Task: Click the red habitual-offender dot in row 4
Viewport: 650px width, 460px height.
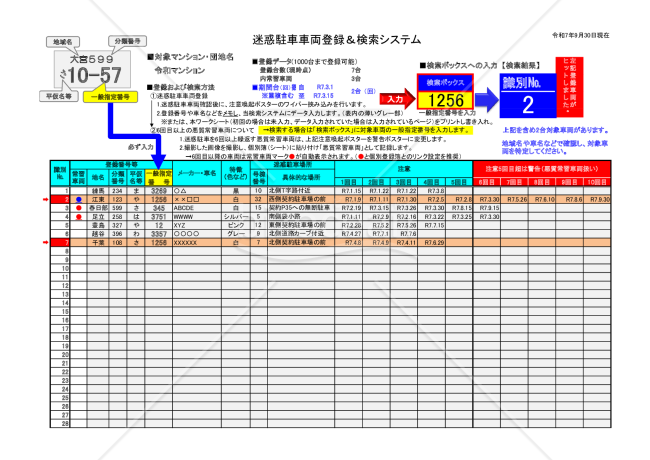Action: [79, 217]
